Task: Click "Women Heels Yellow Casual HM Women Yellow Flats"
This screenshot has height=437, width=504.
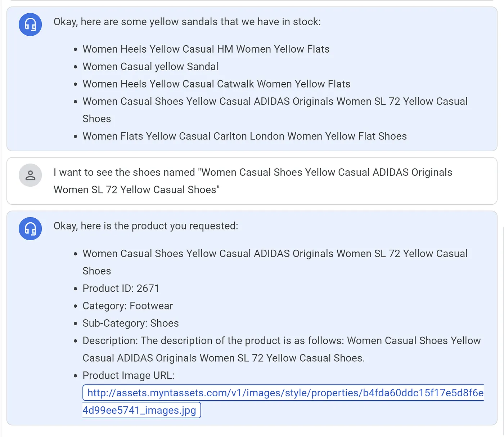Action: coord(206,49)
